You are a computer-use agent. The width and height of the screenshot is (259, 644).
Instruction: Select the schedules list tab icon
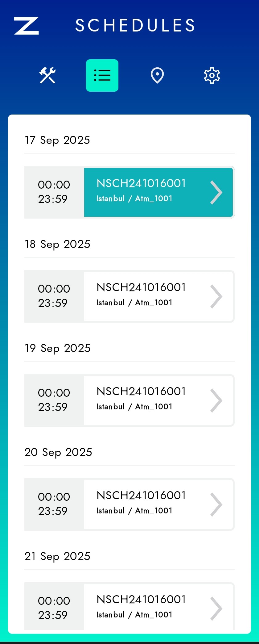(102, 75)
